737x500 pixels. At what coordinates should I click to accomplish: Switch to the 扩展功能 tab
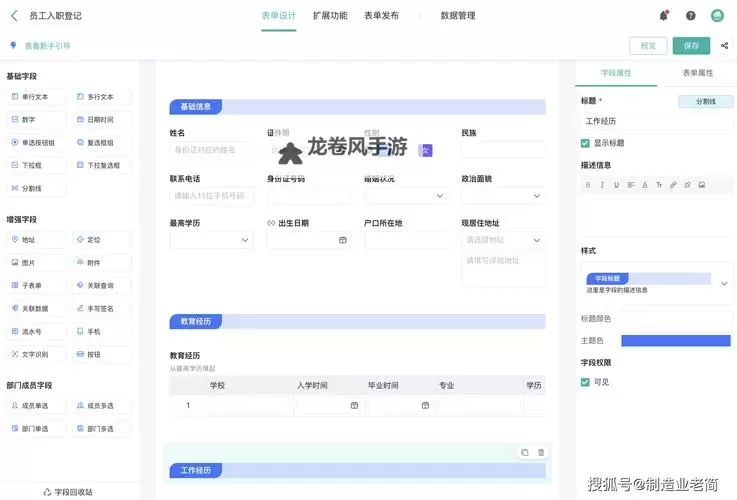tap(330, 16)
